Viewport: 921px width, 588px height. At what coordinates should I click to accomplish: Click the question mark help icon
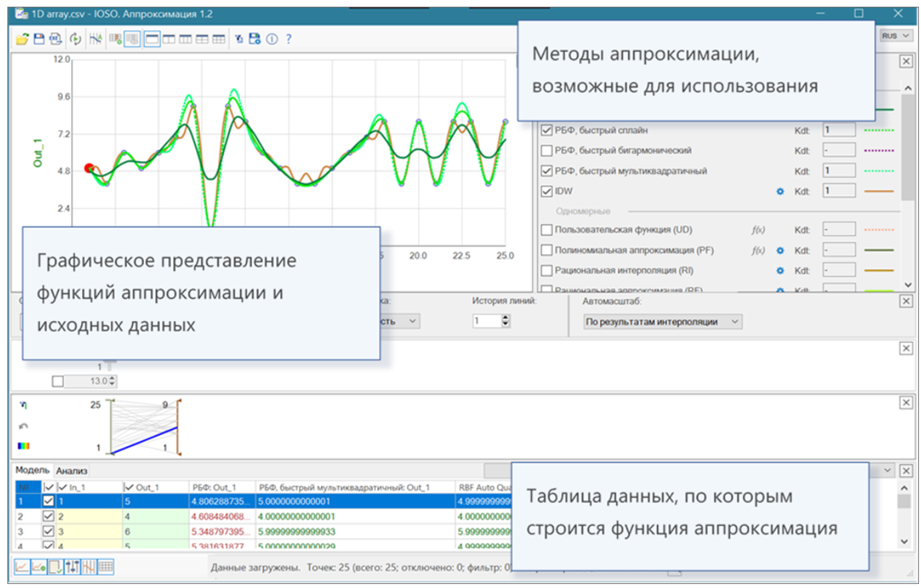click(288, 39)
